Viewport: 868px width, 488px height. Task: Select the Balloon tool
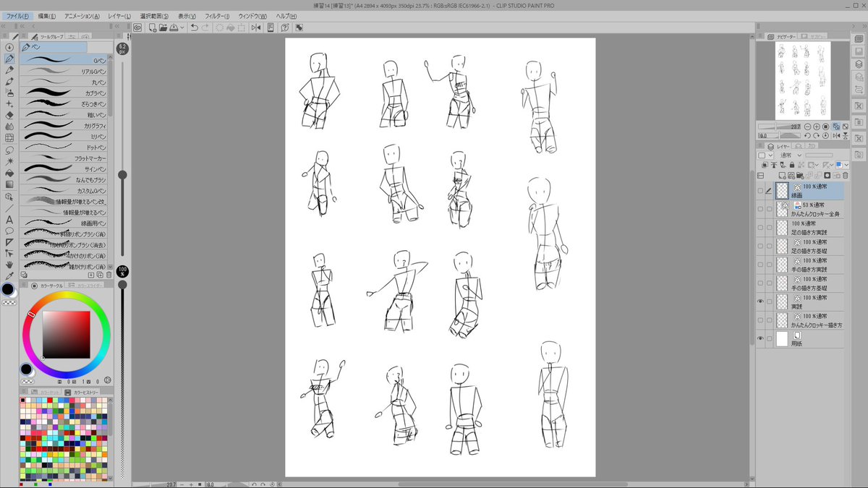point(9,231)
